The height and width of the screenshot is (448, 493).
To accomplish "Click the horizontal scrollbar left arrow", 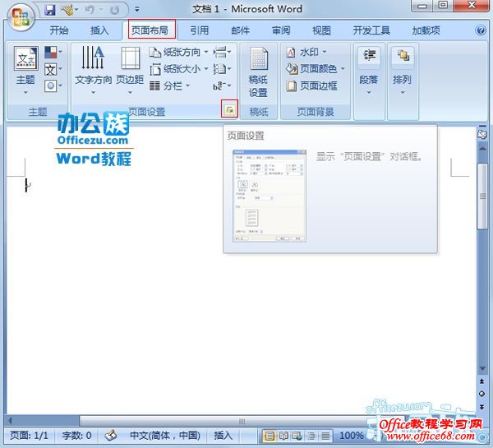I will 9,421.
